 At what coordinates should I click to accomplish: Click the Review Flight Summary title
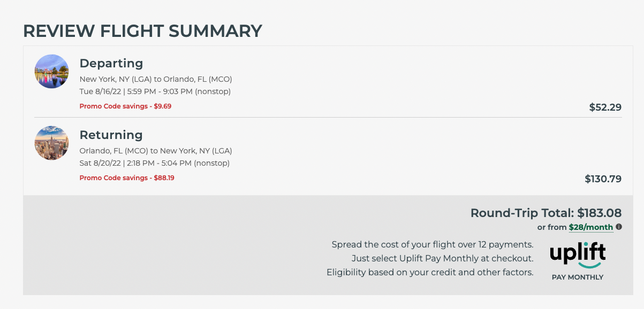(142, 31)
